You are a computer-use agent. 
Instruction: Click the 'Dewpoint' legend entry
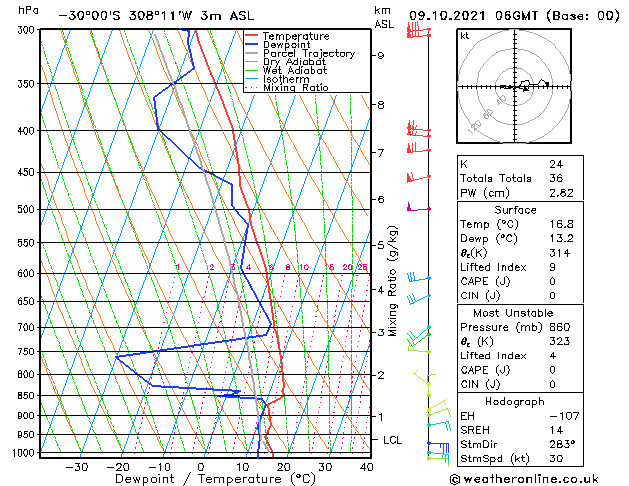[x=286, y=45]
